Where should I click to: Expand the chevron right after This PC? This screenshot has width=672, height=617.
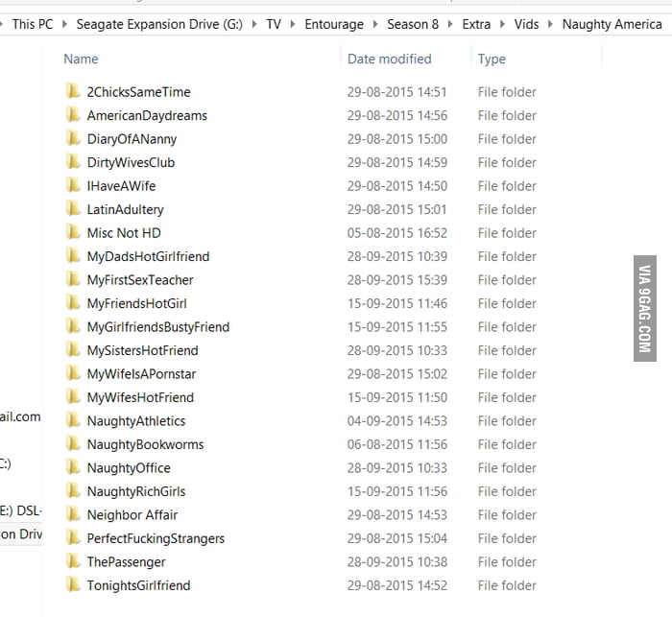(x=64, y=24)
